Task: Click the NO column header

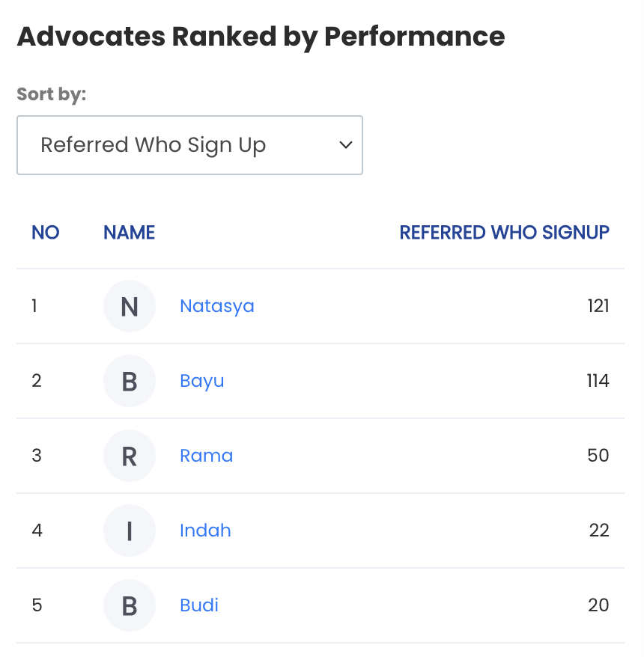Action: (x=46, y=233)
